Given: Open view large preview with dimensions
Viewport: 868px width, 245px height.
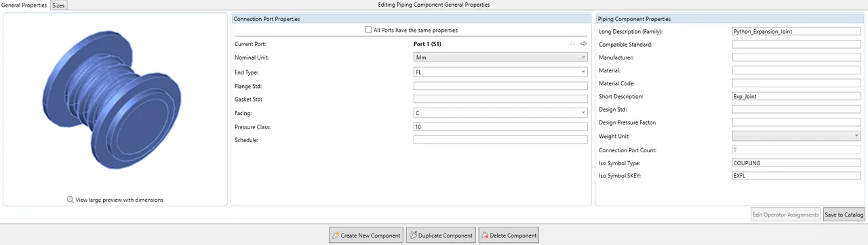Looking at the screenshot, I should pyautogui.click(x=119, y=200).
